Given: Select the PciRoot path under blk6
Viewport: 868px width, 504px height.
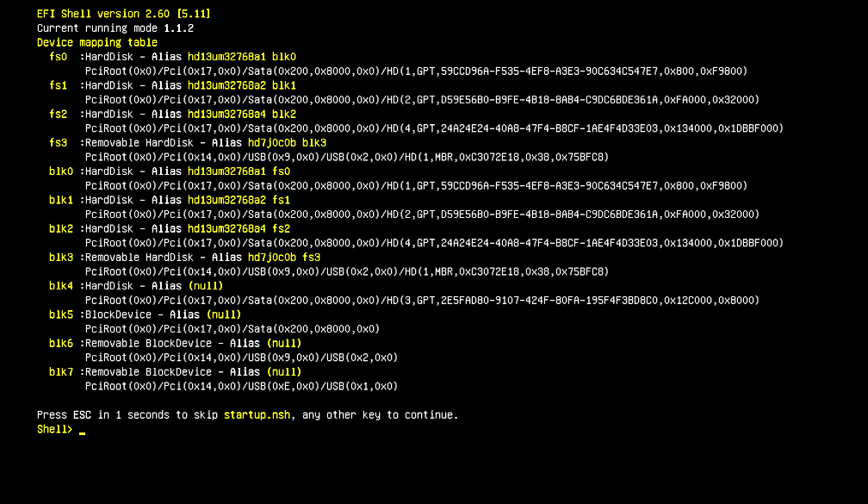Looking at the screenshot, I should tap(241, 357).
